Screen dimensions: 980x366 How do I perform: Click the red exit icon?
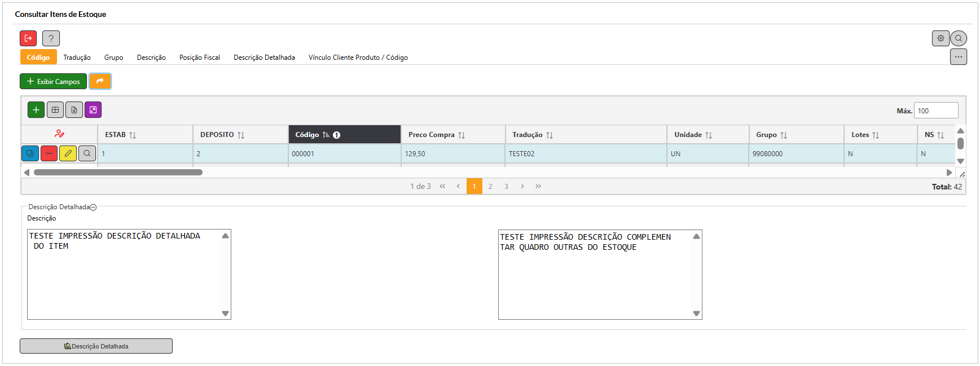point(28,38)
